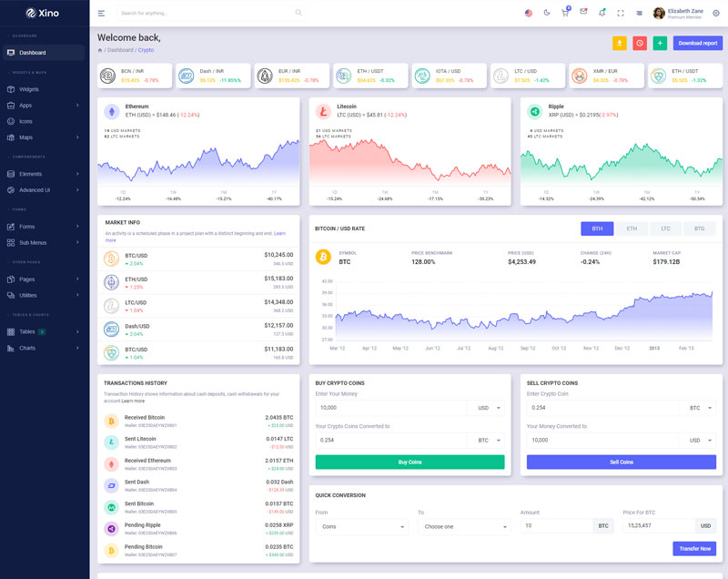The image size is (728, 579).
Task: Select the ETH tab in Bitcoin/USD Rate
Action: [632, 229]
